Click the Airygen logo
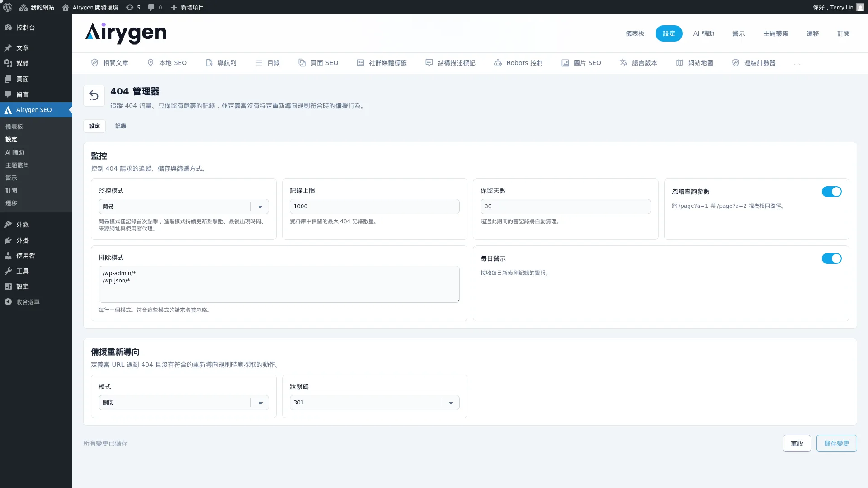The height and width of the screenshot is (488, 868). 126,33
